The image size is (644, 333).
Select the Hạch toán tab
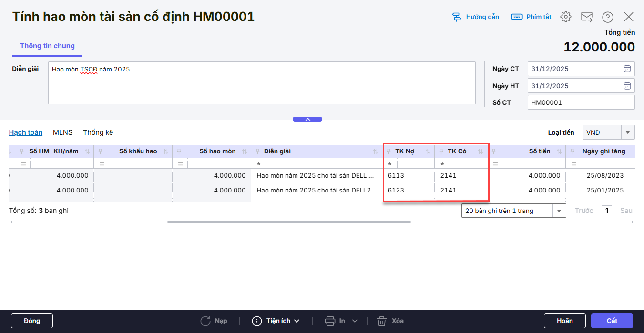pos(26,132)
